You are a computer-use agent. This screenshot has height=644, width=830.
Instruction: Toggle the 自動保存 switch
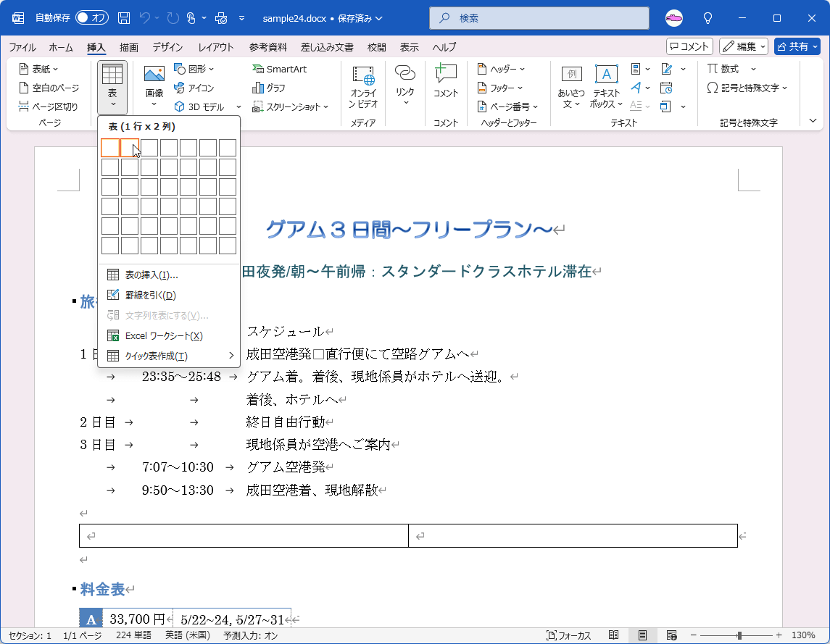pos(91,18)
